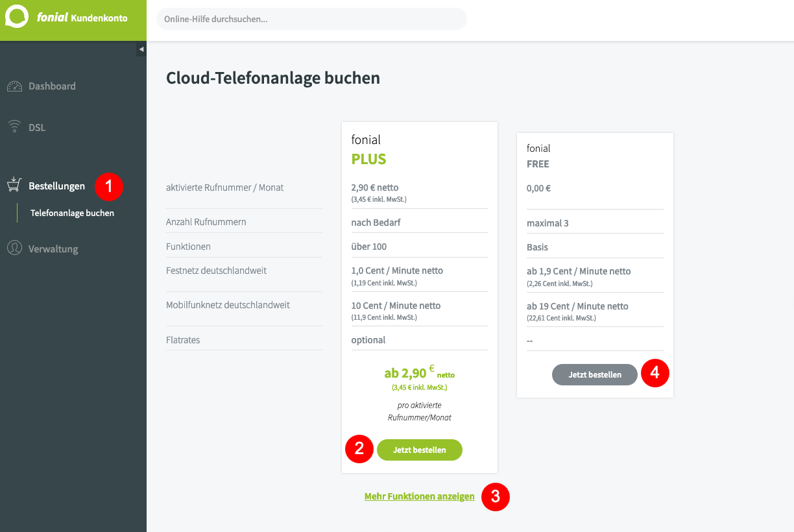794x532 pixels.
Task: Click 'pro aktivierte Rufnummer/Monat' note
Action: click(419, 411)
